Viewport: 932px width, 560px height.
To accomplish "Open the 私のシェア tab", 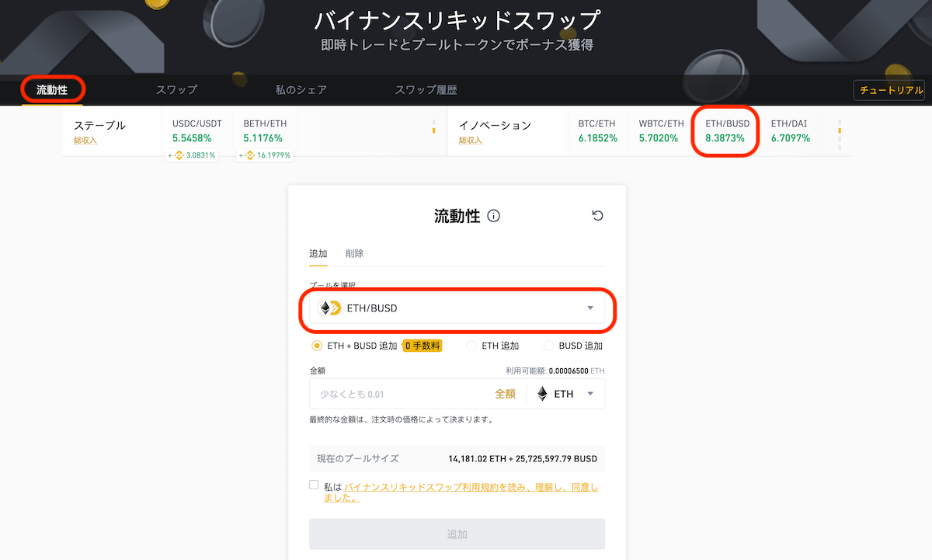I will click(x=301, y=90).
